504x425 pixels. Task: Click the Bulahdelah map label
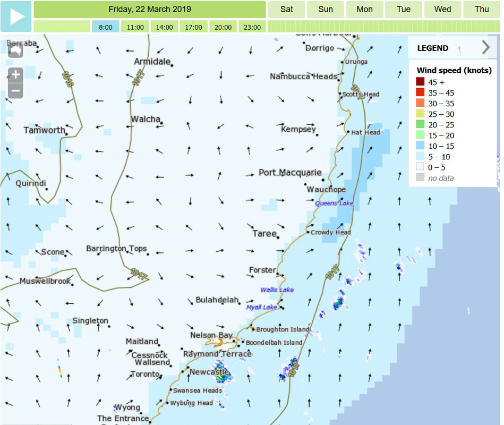tap(217, 300)
